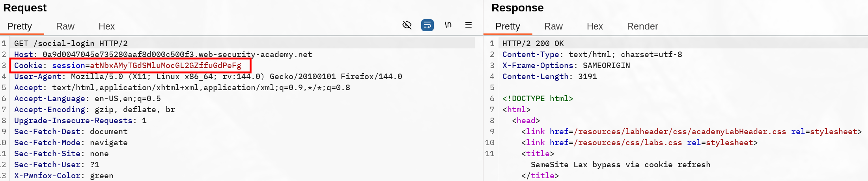Click the GET /social-login request line

(71, 43)
